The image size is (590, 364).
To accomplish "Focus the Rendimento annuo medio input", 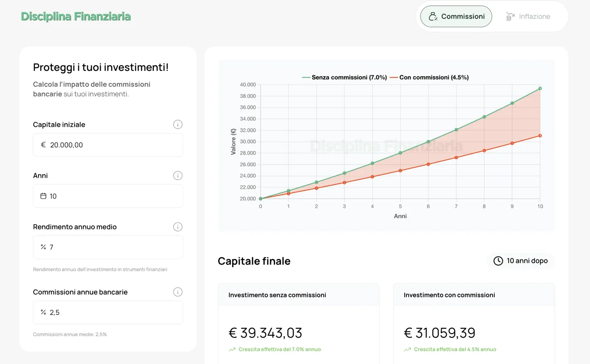I will click(x=108, y=247).
